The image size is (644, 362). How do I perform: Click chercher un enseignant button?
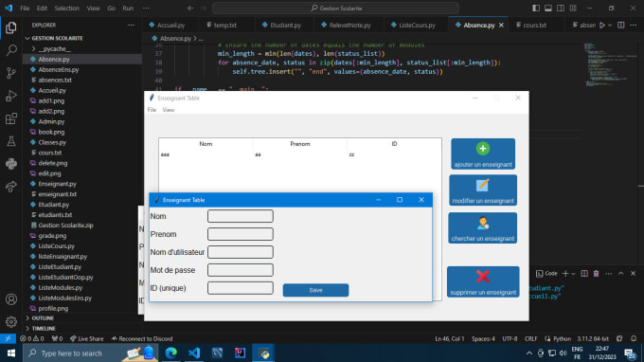pyautogui.click(x=483, y=228)
